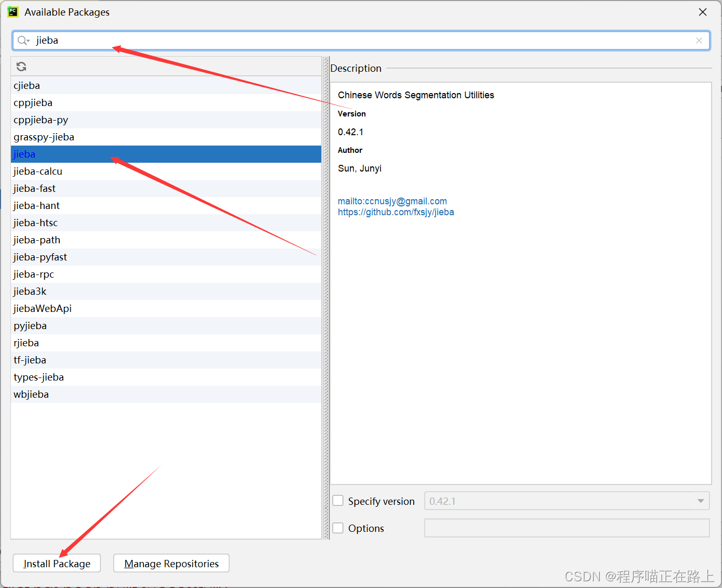Select the jiebaWebApi package

point(166,308)
